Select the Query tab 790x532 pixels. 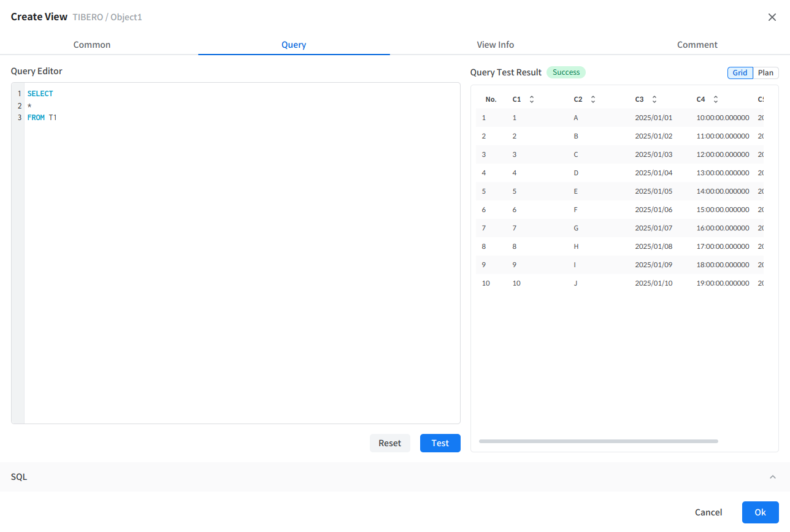coord(294,45)
